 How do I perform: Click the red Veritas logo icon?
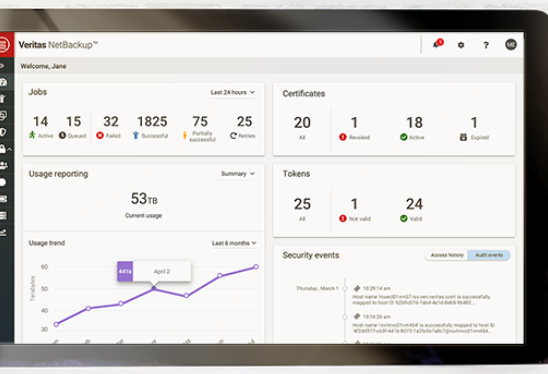pos(4,45)
